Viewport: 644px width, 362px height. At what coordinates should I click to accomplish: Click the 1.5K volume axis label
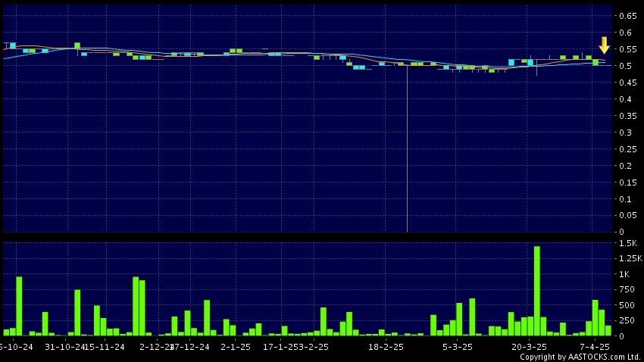pyautogui.click(x=628, y=243)
